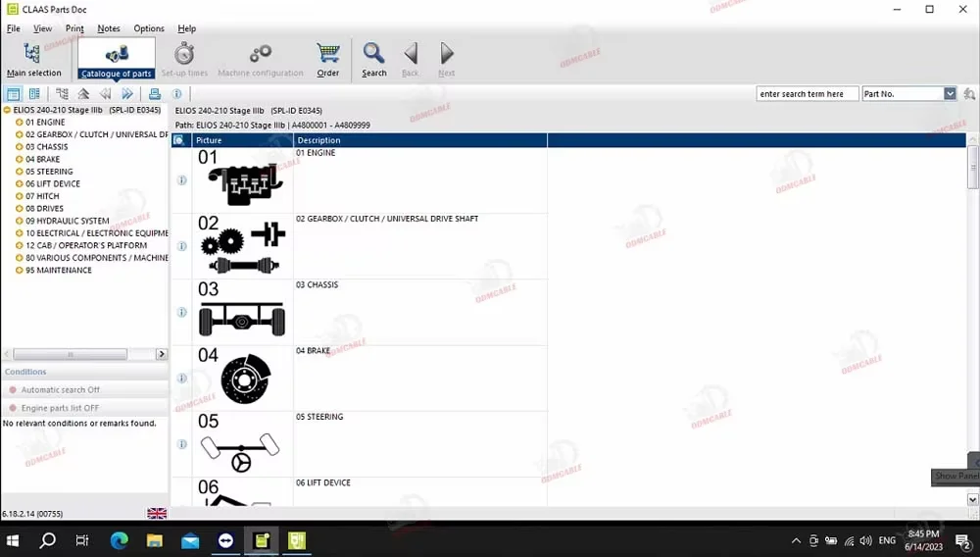Open the 04 BRAKE brake disc thumbnail

click(244, 379)
